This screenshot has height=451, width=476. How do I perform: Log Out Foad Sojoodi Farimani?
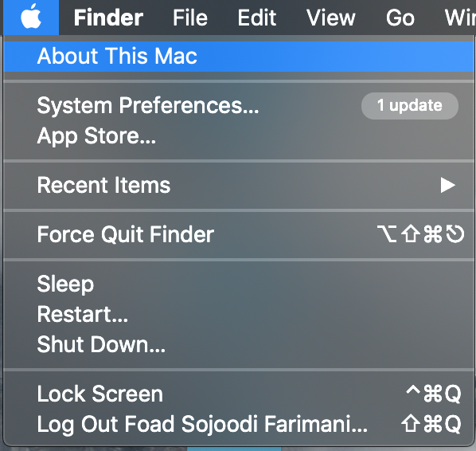239,424
